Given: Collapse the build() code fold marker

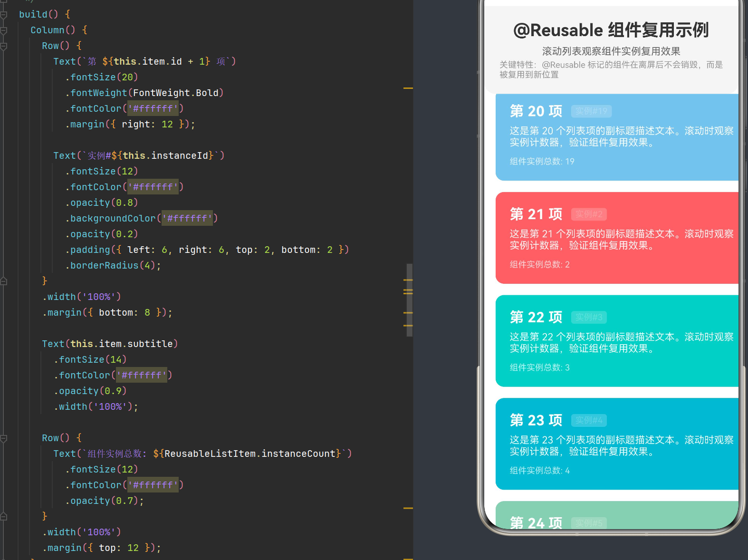Looking at the screenshot, I should [x=3, y=15].
